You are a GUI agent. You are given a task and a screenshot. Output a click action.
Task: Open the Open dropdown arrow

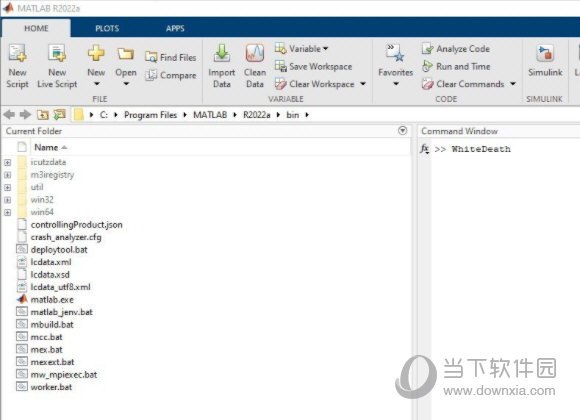[x=126, y=84]
